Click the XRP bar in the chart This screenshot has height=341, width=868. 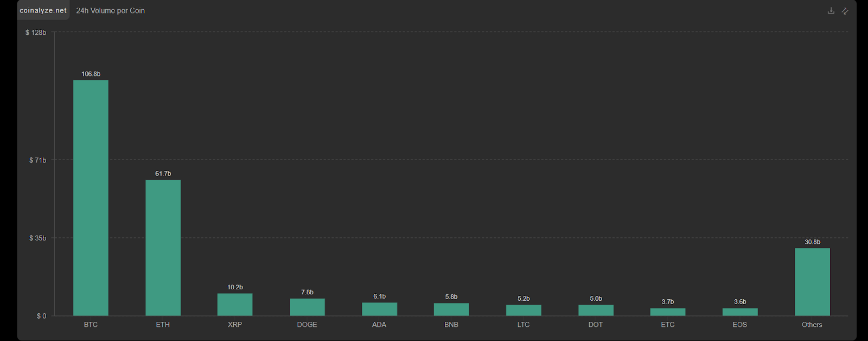235,305
